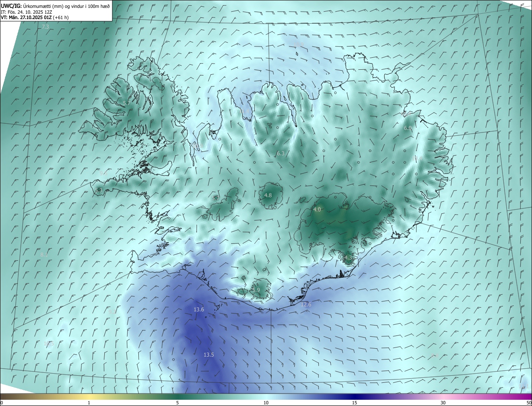The width and height of the screenshot is (532, 406).
Task: Click the colorbar tick label 15
Action: click(355, 403)
